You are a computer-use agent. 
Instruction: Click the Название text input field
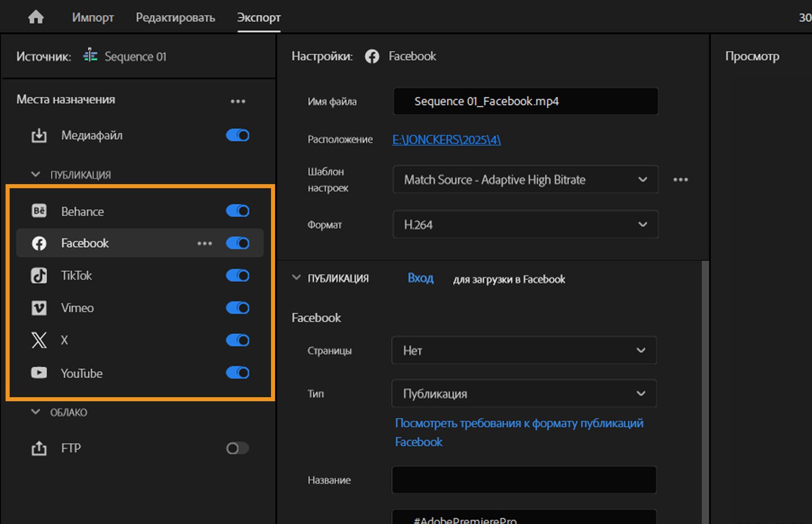pyautogui.click(x=524, y=480)
